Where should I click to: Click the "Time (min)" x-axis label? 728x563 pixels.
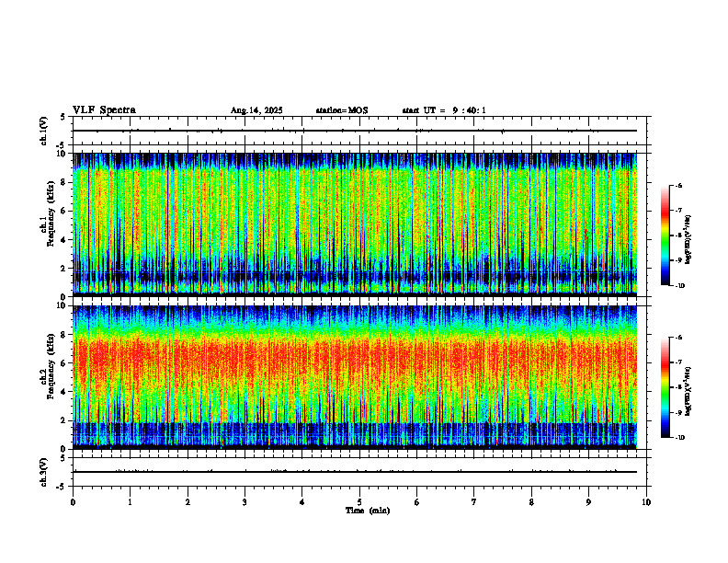pyautogui.click(x=368, y=511)
